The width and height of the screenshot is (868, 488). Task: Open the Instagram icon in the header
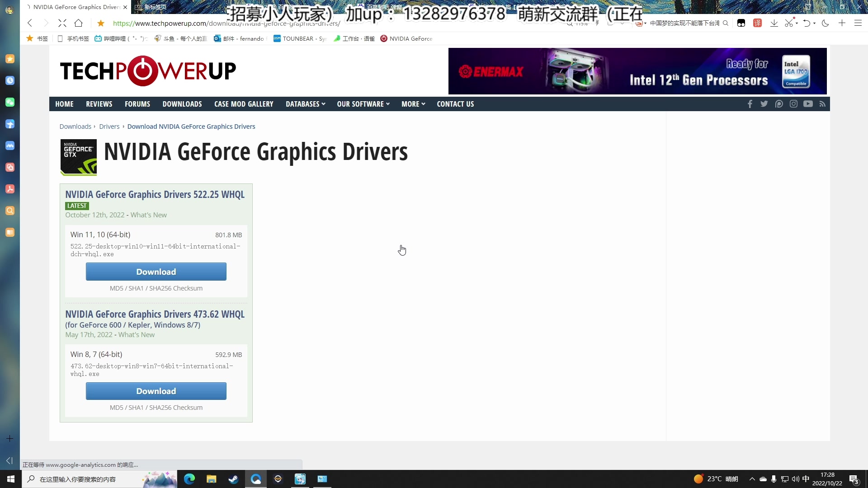tap(793, 104)
